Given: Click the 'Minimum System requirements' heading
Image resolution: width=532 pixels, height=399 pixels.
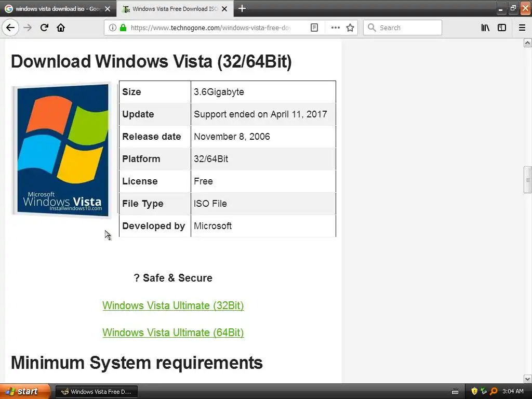Looking at the screenshot, I should [x=137, y=363].
